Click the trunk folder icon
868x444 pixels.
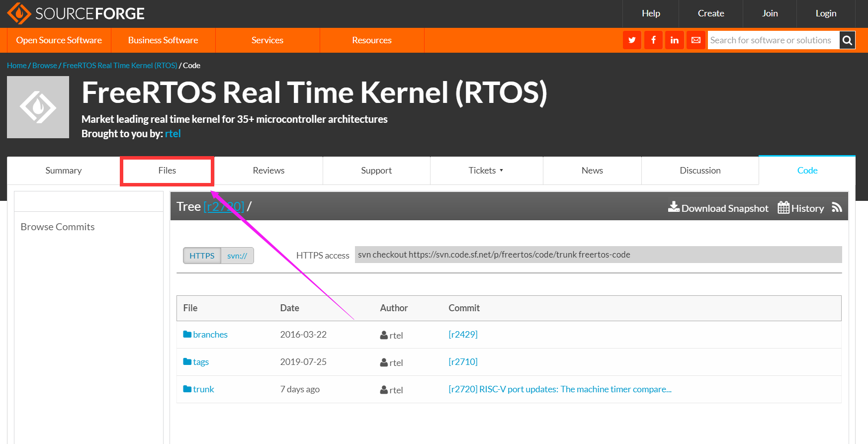tap(187, 389)
